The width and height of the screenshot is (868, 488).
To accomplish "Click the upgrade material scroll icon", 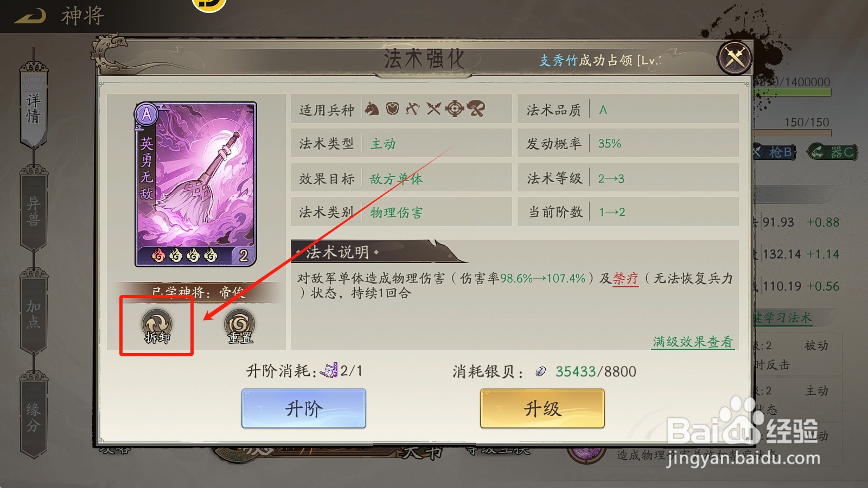I will pyautogui.click(x=329, y=371).
